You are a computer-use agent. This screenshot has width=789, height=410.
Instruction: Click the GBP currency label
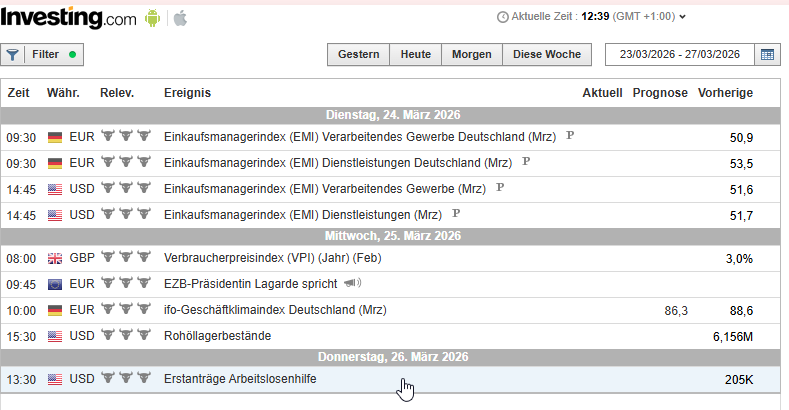[x=82, y=258]
